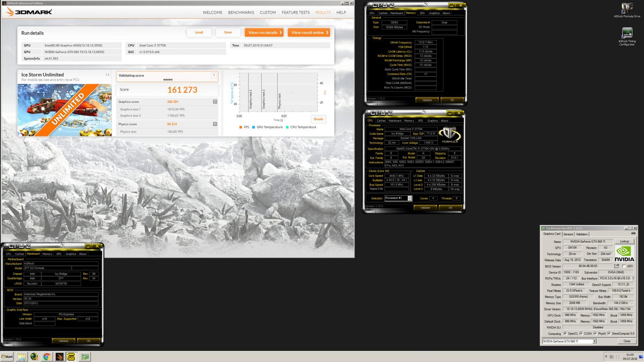Click the NVIDIA logo in GPU-Z

tap(624, 254)
